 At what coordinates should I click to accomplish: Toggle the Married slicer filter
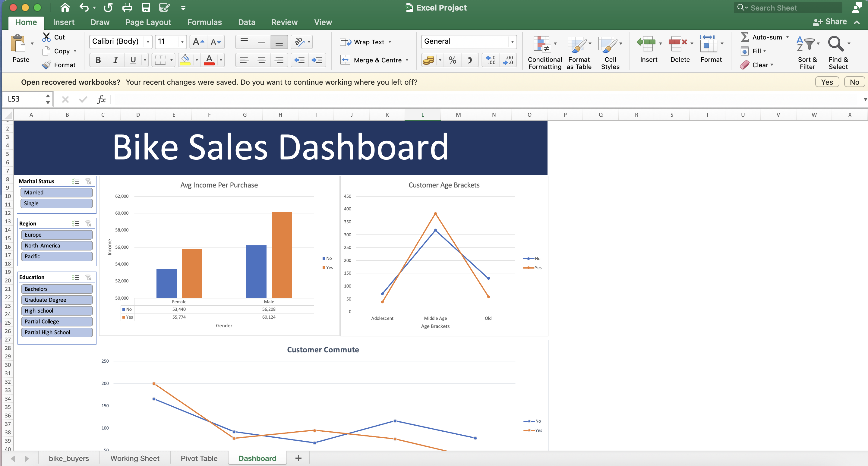point(57,192)
